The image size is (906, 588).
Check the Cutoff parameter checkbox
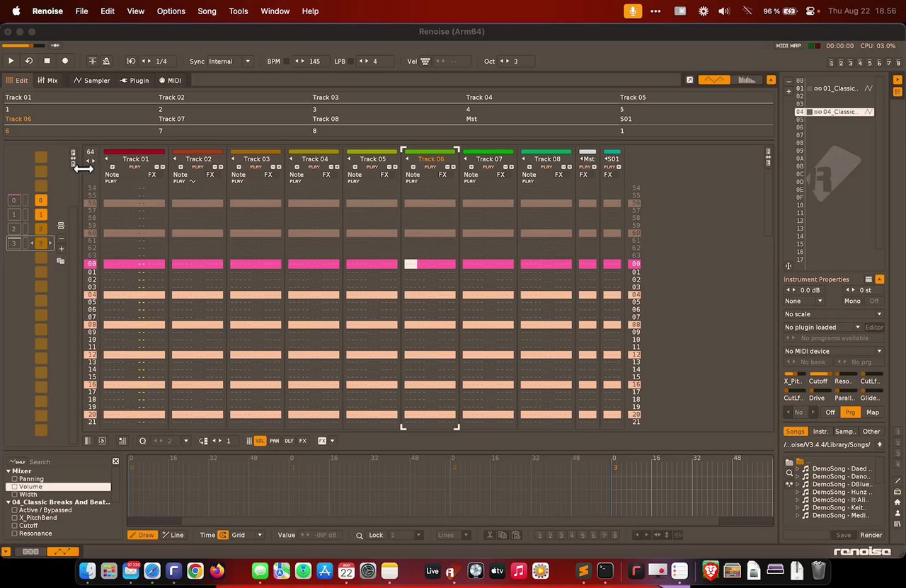tap(15, 526)
